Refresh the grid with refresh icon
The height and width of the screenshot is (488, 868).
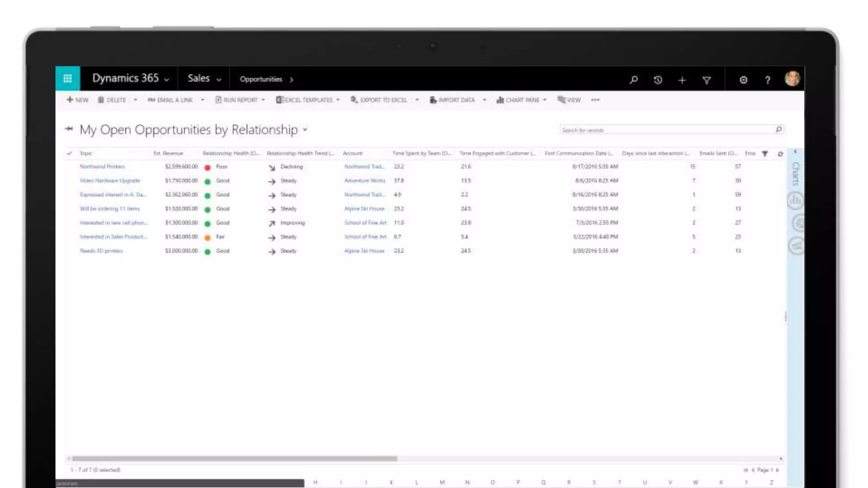(x=780, y=154)
